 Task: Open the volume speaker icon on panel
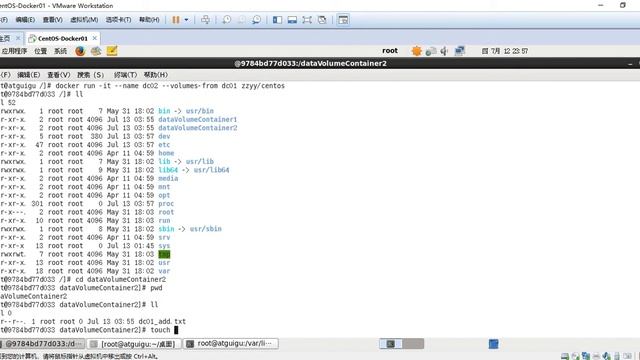click(x=444, y=51)
